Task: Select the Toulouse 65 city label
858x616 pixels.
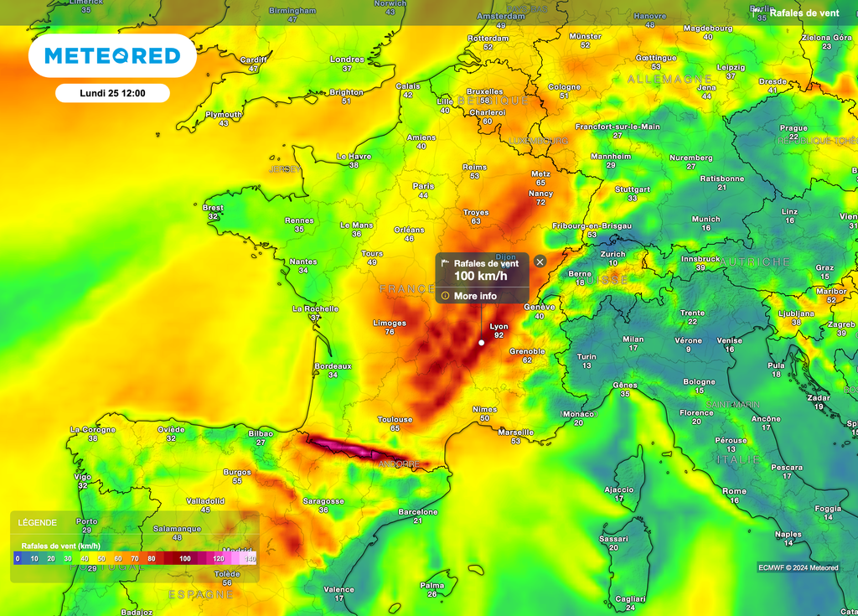Action: 395,424
